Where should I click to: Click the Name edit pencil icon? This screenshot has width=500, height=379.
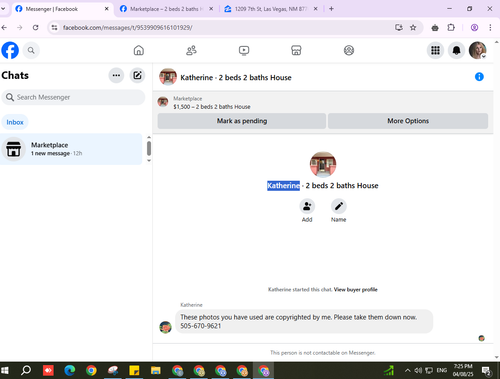pos(339,206)
